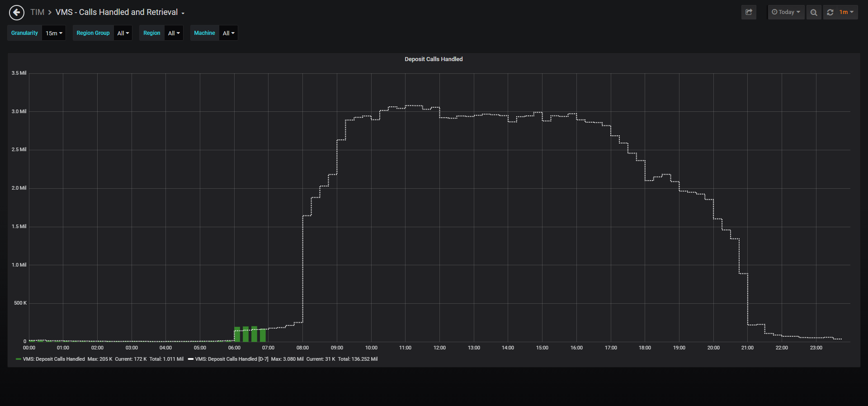Click the 500 K y-axis label
The height and width of the screenshot is (406, 868).
coord(20,303)
